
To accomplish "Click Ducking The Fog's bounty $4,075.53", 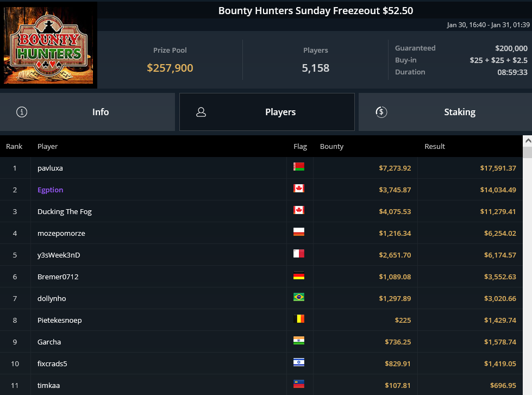I will [395, 211].
